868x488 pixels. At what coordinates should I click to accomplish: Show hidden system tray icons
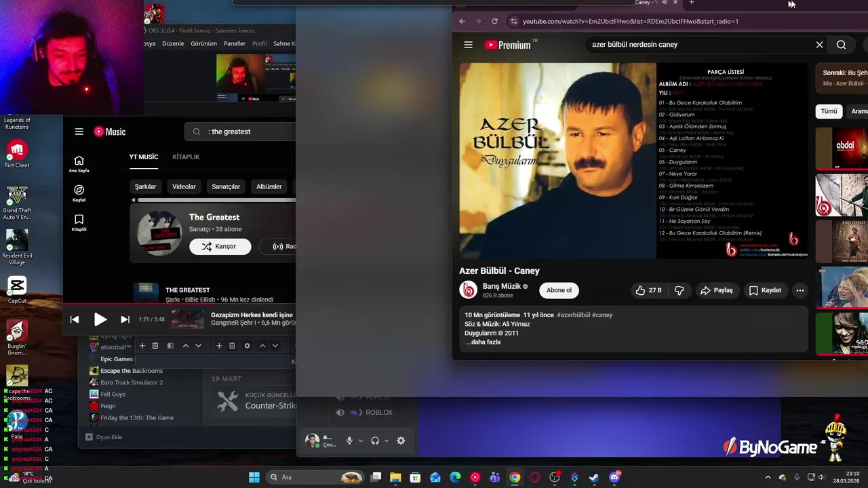[768, 477]
